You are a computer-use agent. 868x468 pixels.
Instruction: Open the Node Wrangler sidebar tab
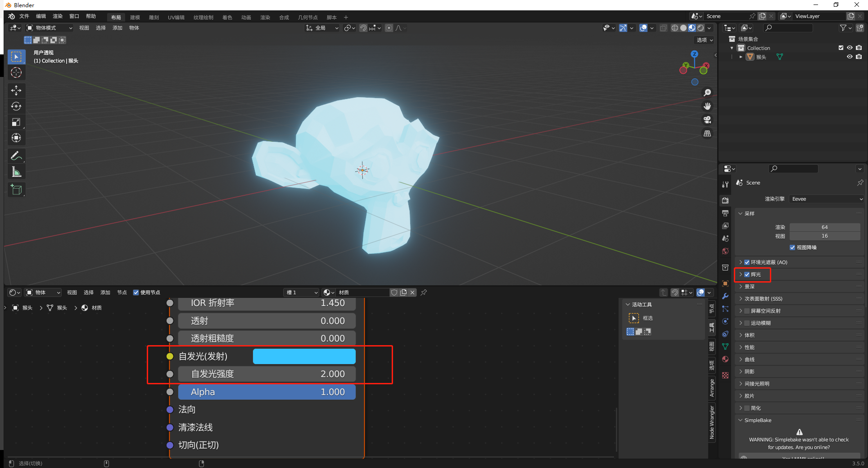pyautogui.click(x=712, y=422)
